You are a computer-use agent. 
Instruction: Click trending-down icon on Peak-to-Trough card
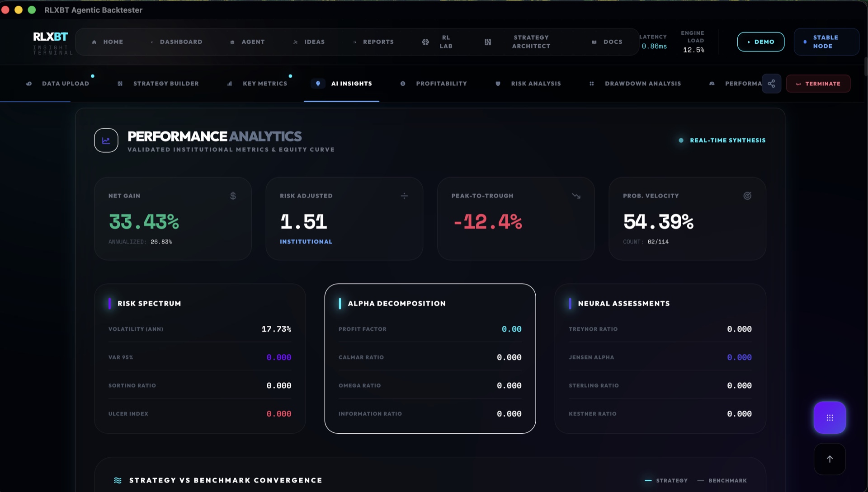click(x=576, y=196)
